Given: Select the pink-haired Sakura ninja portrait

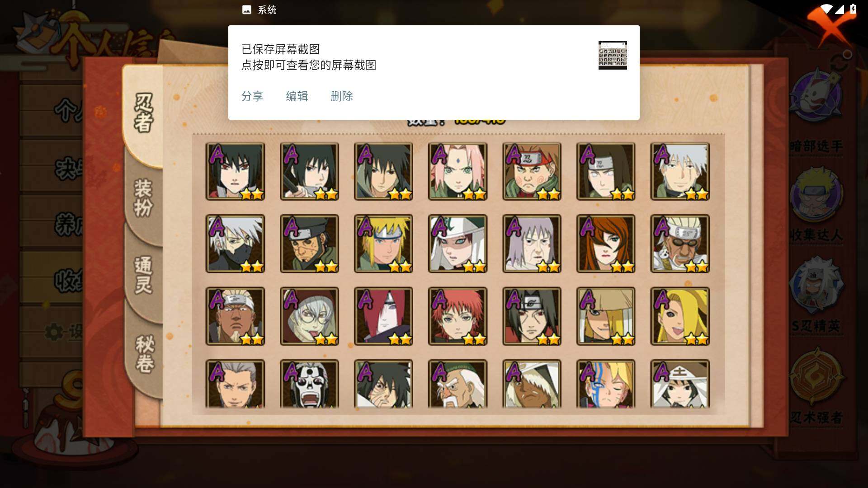Looking at the screenshot, I should 458,171.
